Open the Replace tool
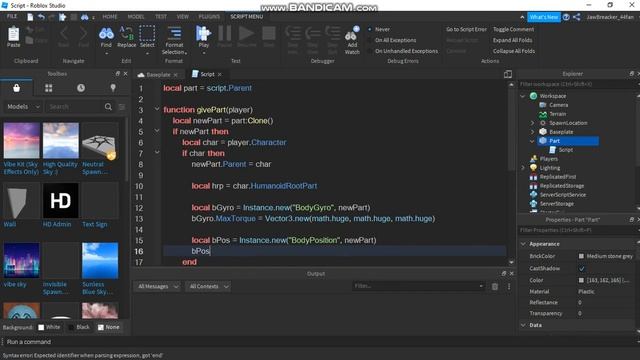Viewport: 640px width, 360px height. tap(127, 38)
